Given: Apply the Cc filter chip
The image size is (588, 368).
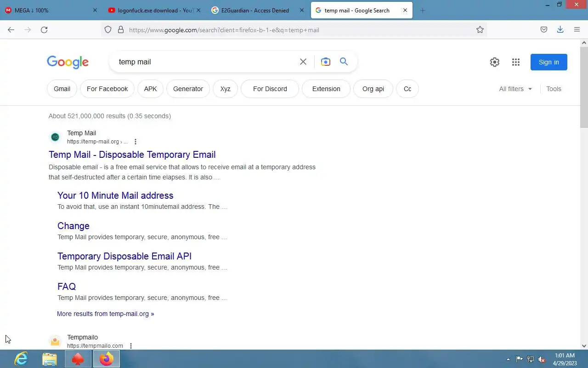Looking at the screenshot, I should click(x=407, y=89).
